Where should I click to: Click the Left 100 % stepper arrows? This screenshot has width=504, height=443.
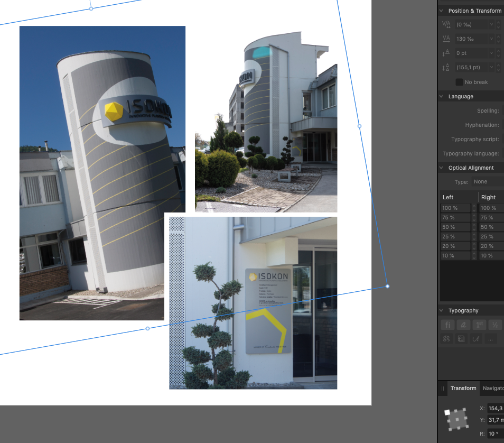pyautogui.click(x=474, y=208)
